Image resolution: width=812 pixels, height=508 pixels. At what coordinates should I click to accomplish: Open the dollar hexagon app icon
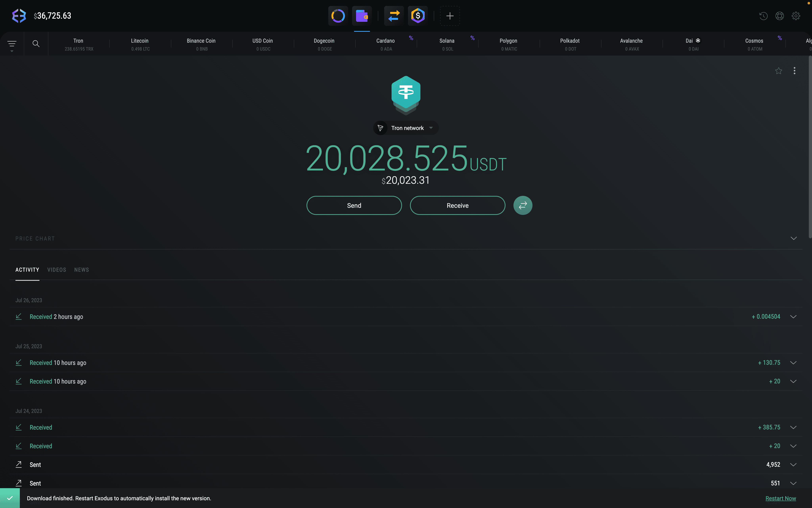tap(418, 16)
